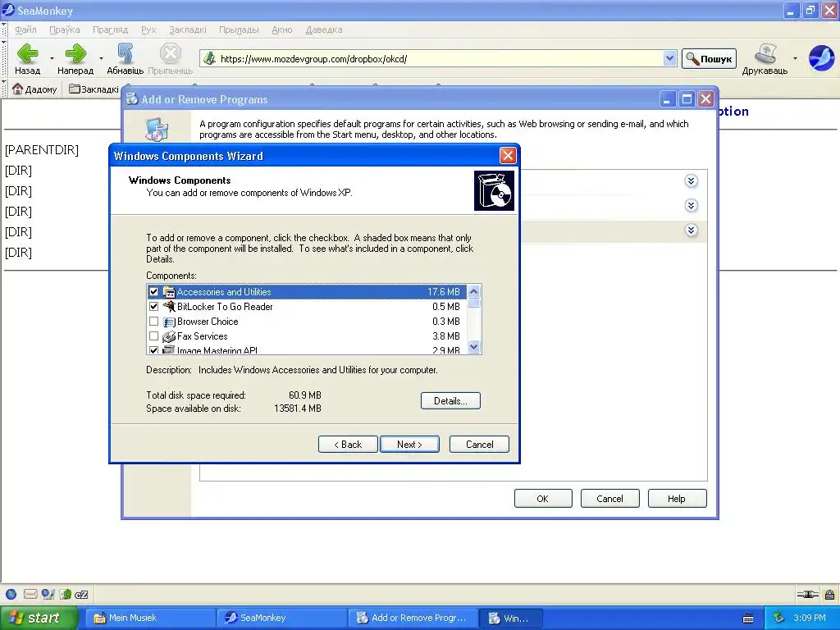Click inside the URL address field
This screenshot has width=840, height=630.
coord(440,58)
